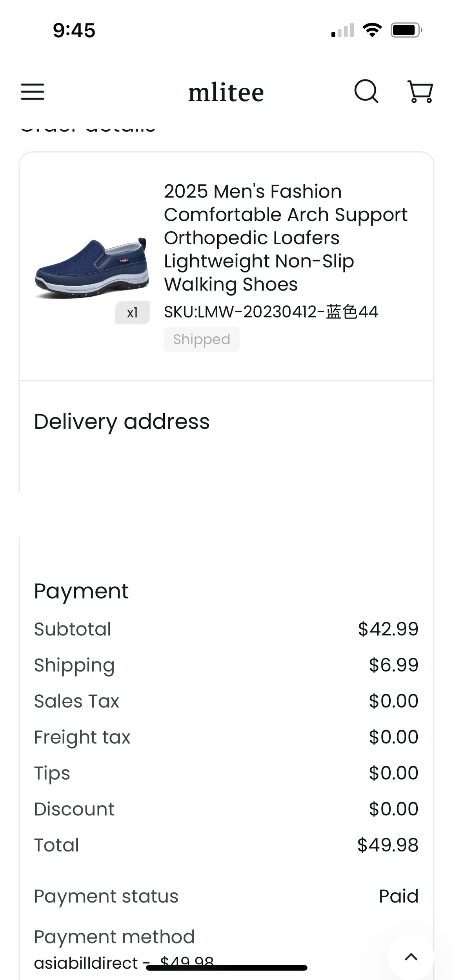This screenshot has height=980, width=453.
Task: Tap the $6.99 Shipping amount
Action: point(393,665)
